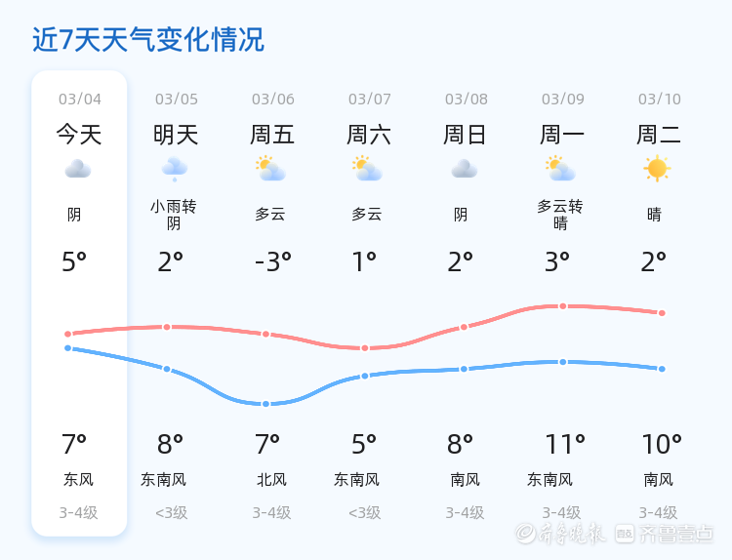Select the 周五 day label
Viewport: 732px width, 560px height.
(x=272, y=135)
